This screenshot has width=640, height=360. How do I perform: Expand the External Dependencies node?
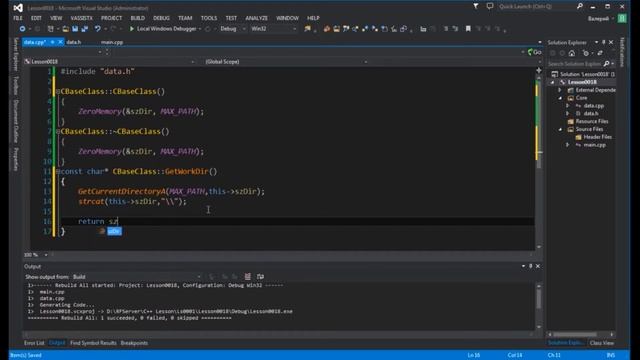pos(560,90)
